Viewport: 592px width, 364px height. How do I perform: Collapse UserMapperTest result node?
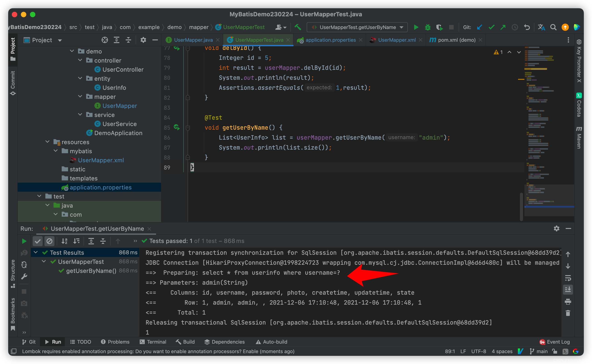(44, 261)
